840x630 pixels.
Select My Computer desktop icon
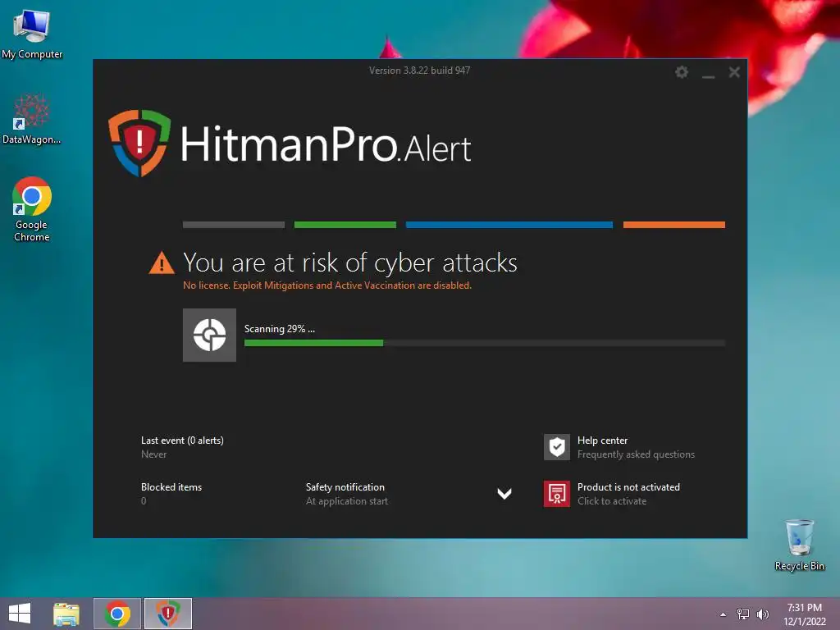(x=32, y=34)
